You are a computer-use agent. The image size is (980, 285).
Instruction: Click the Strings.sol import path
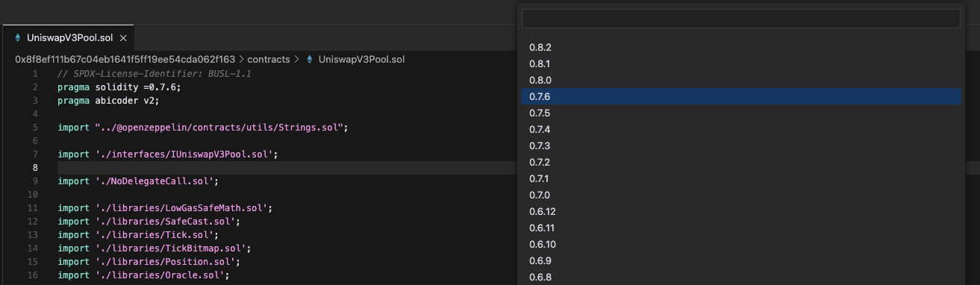point(219,128)
